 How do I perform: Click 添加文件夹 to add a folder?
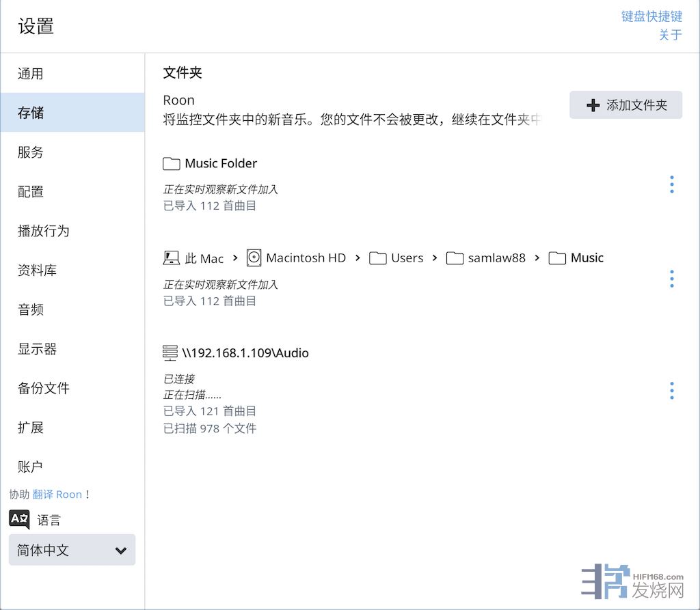point(625,105)
